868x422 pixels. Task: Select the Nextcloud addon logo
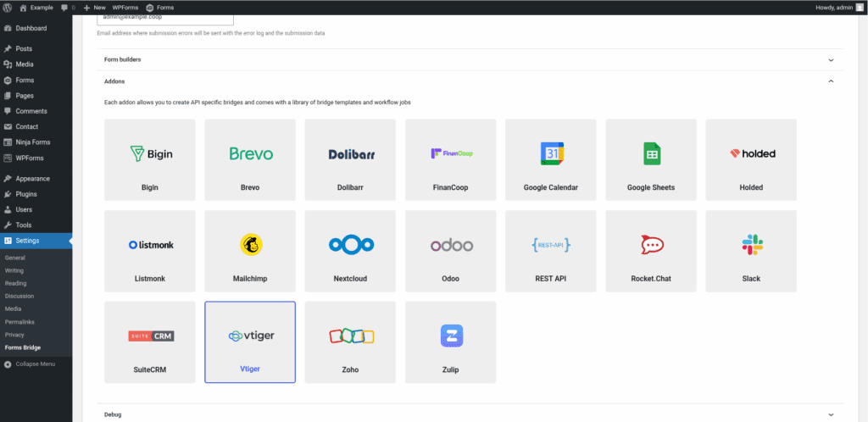pos(351,245)
